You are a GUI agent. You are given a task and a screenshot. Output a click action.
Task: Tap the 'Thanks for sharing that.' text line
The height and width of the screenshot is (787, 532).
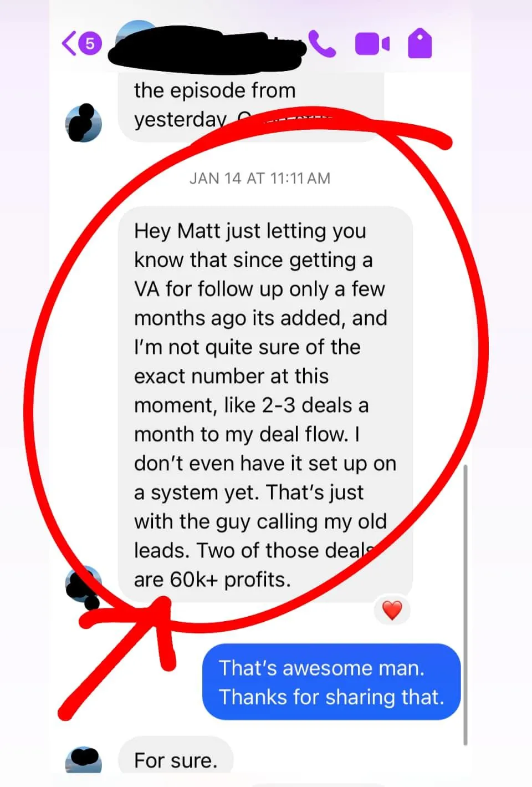pos(331,697)
